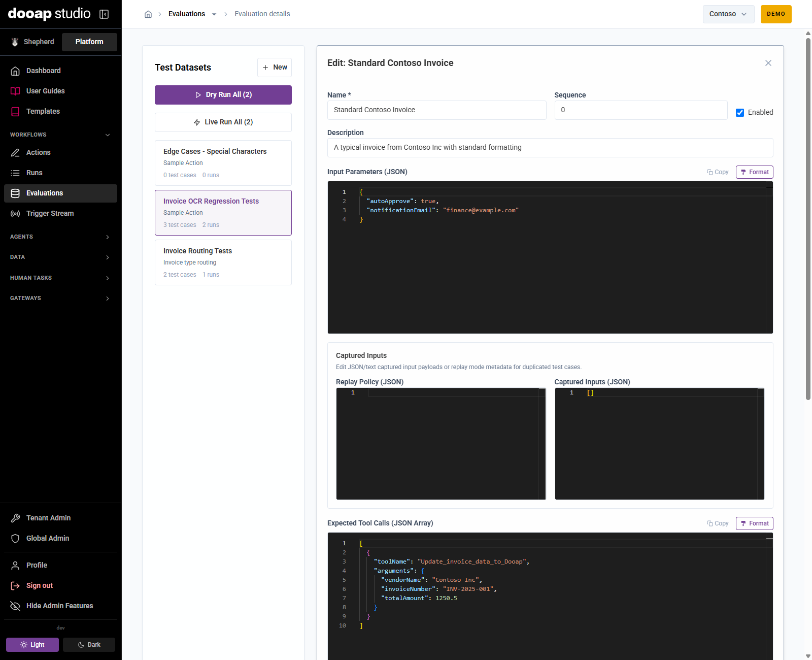Switch to the Platform tab
Viewport: 812px width, 660px height.
(89, 42)
